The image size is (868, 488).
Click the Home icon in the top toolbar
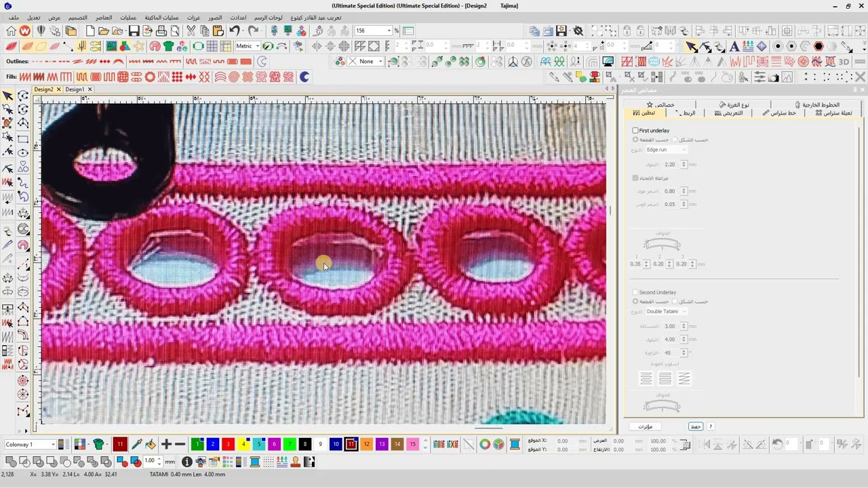click(x=11, y=30)
